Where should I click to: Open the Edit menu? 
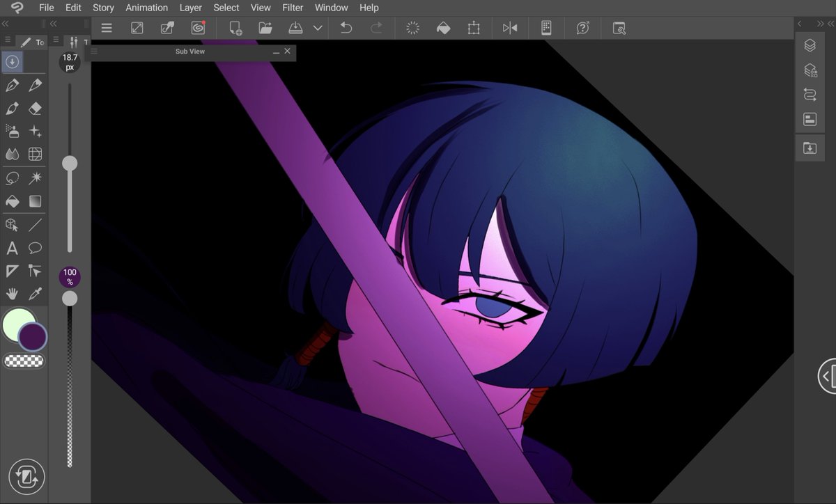(73, 8)
